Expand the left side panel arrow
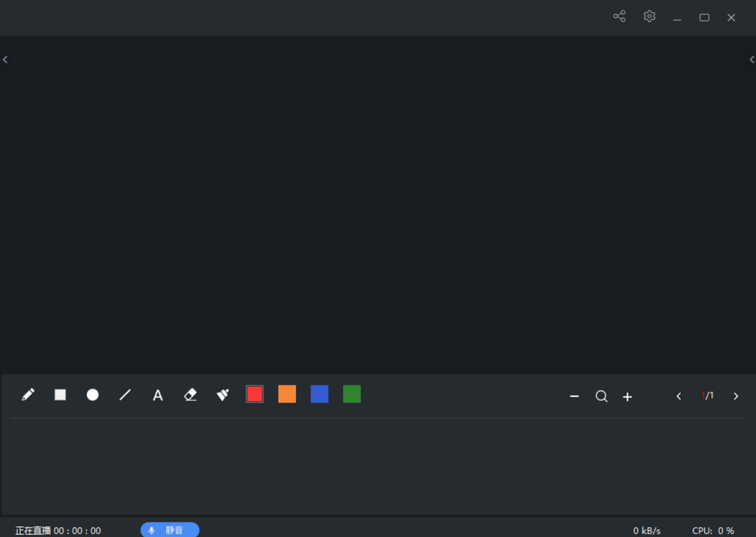756x537 pixels. coord(6,60)
